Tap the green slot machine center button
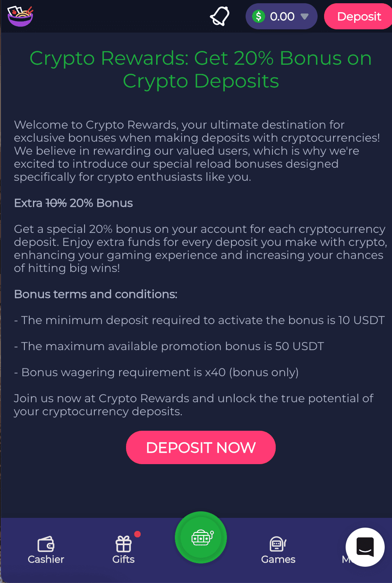392x583 pixels. 201,537
